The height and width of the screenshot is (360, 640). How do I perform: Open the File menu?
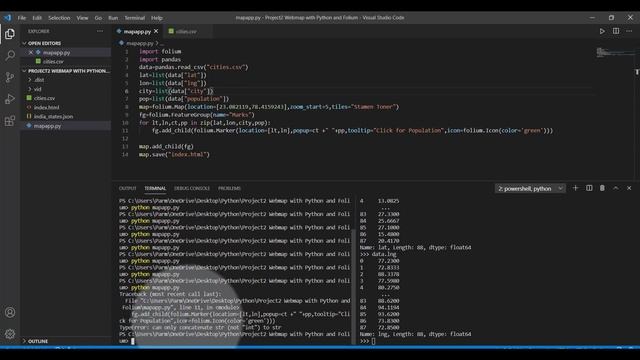coord(22,18)
